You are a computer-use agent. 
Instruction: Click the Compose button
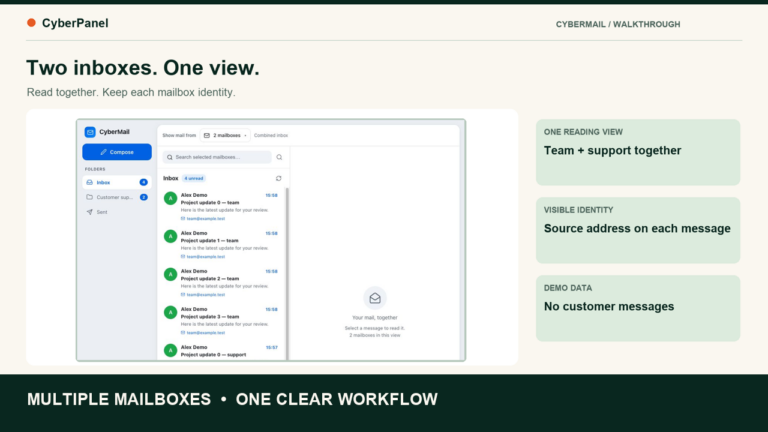pyautogui.click(x=117, y=152)
